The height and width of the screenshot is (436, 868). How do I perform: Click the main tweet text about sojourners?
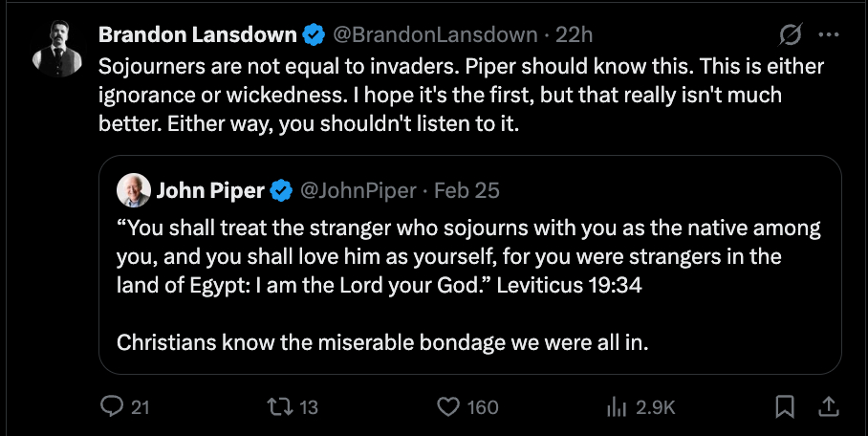click(459, 98)
